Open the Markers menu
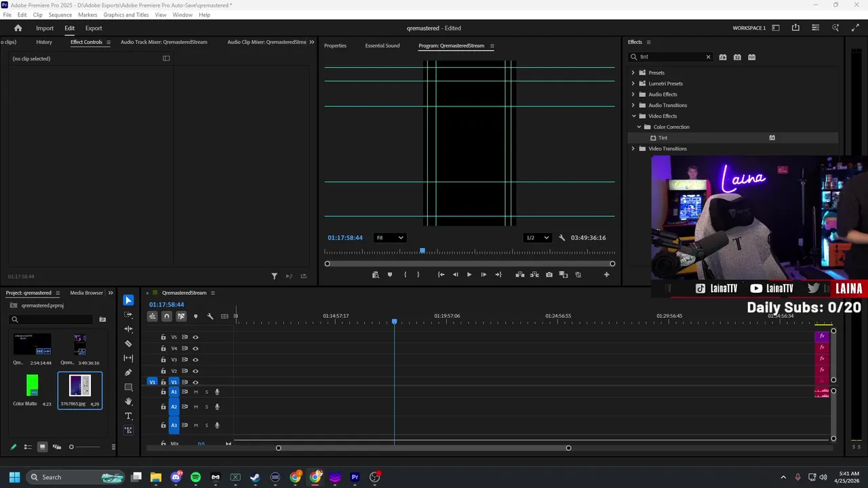The image size is (868, 488). (87, 15)
